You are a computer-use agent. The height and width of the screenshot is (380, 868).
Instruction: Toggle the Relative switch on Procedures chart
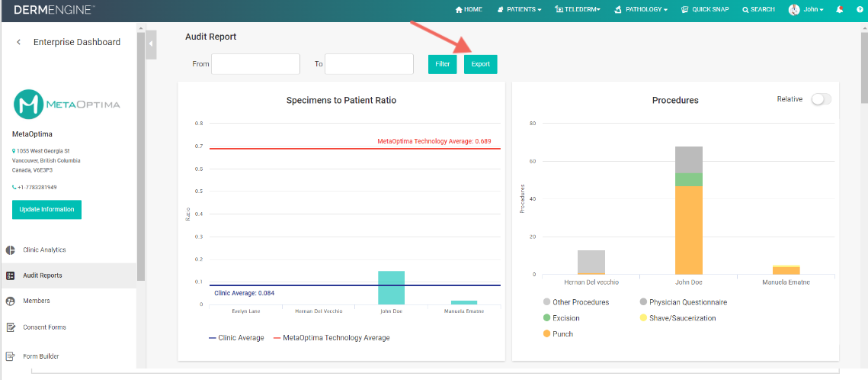pos(821,99)
